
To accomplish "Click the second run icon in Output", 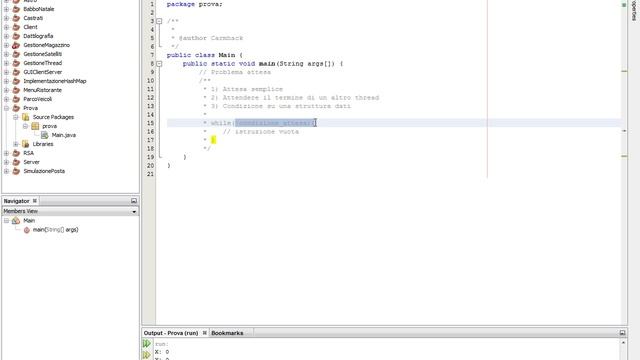I will (x=147, y=355).
